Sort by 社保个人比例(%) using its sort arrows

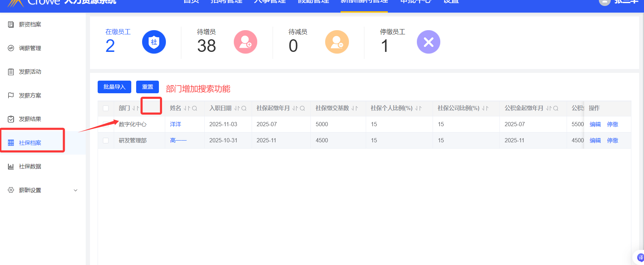(x=418, y=108)
